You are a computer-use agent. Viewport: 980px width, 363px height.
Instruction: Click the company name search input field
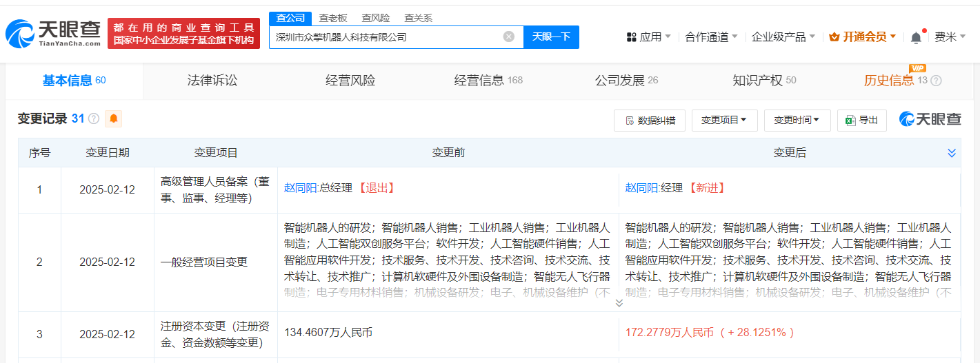pyautogui.click(x=386, y=37)
